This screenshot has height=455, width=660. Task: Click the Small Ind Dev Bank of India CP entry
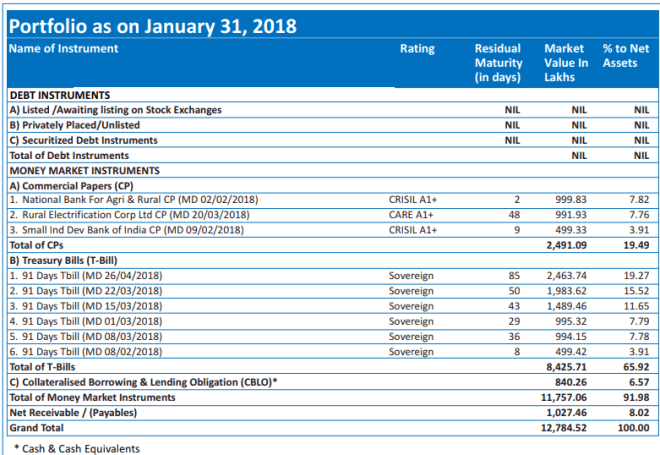[125, 229]
